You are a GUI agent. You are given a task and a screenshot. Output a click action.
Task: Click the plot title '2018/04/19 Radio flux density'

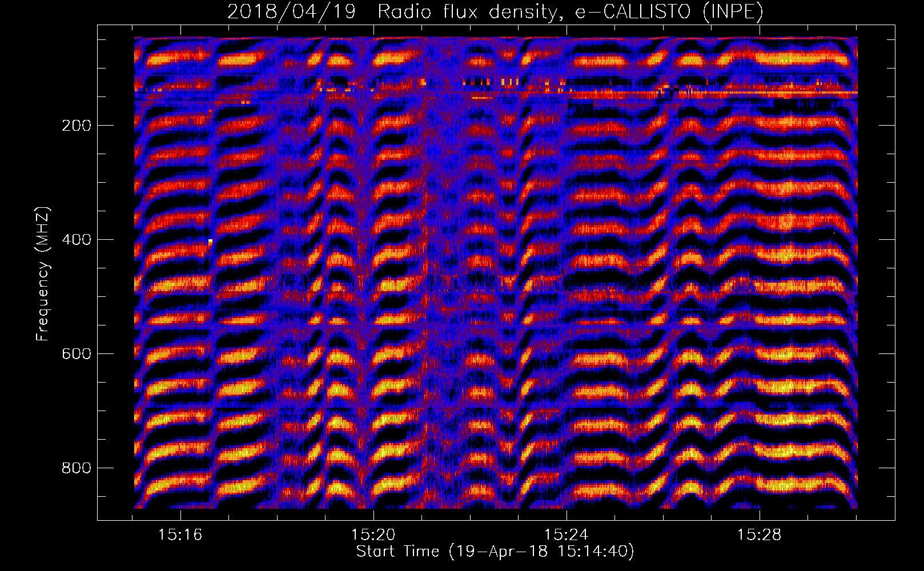pyautogui.click(x=495, y=12)
